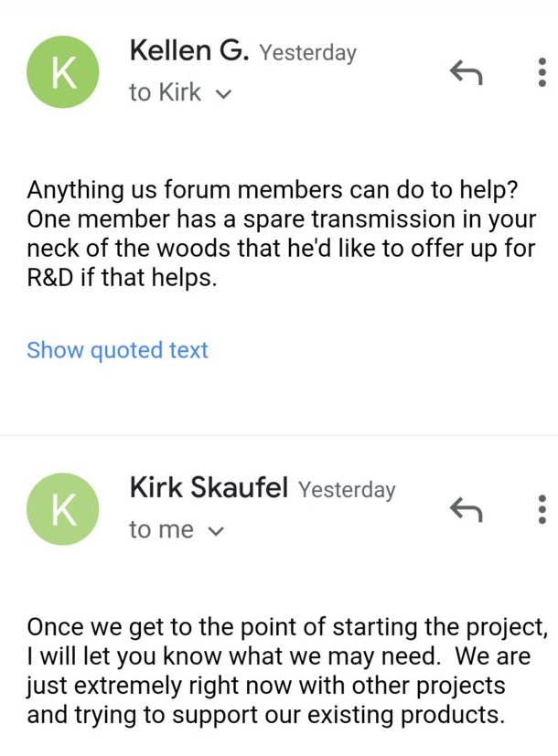Screen dimensions: 558x756
Task: Select line "Once we get to the point"
Action: [x=287, y=628]
